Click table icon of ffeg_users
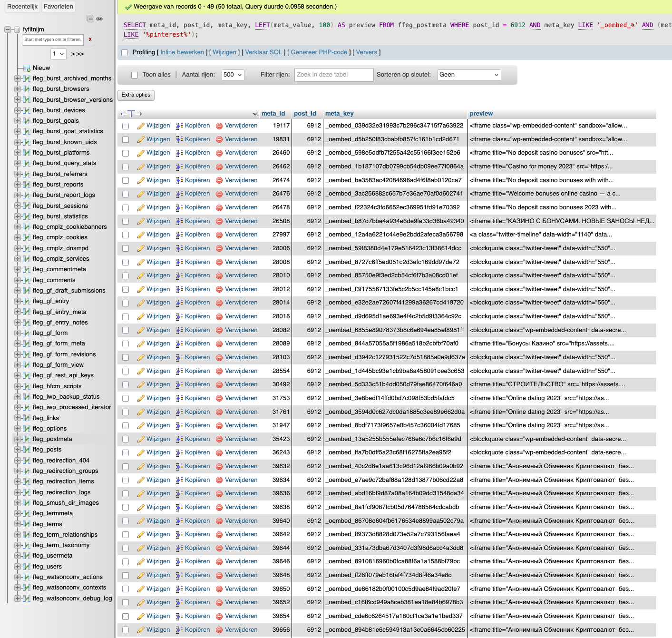 pos(27,567)
